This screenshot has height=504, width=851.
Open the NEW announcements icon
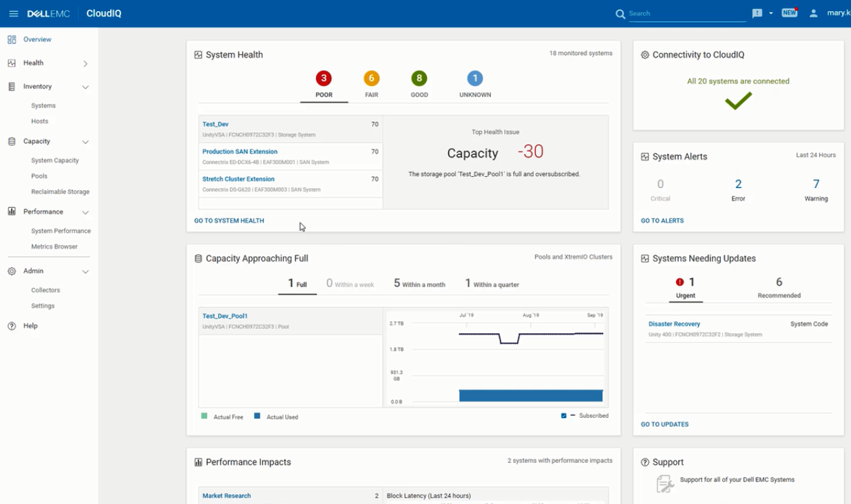click(790, 12)
